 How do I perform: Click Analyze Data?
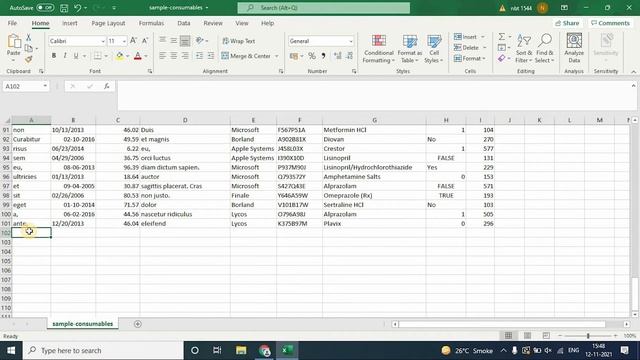[x=574, y=49]
